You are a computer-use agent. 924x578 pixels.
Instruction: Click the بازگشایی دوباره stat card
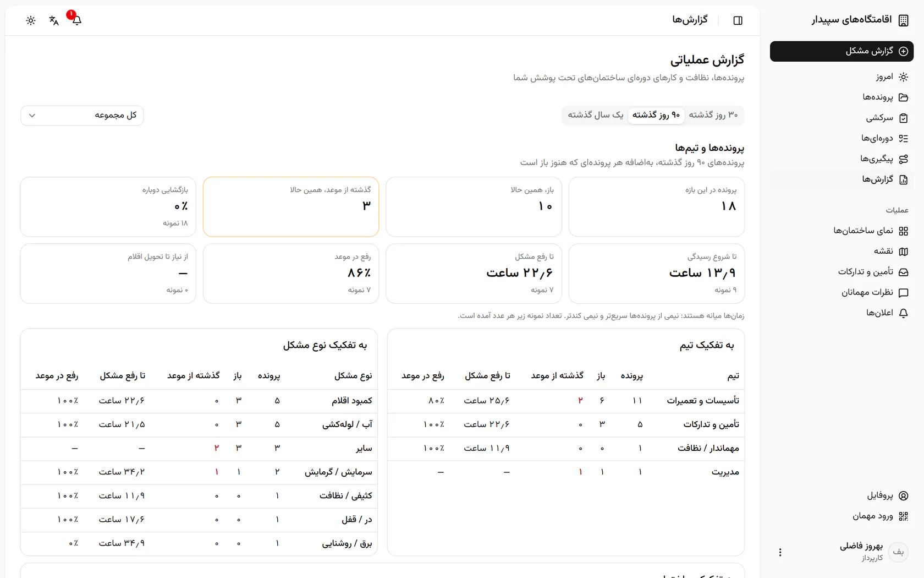[x=108, y=207]
